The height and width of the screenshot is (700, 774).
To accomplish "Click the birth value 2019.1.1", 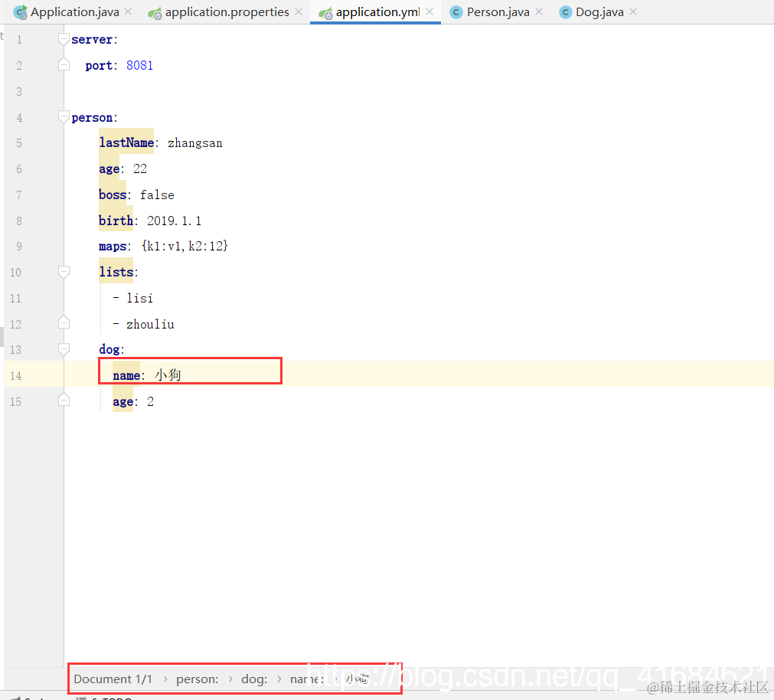I will coord(175,221).
